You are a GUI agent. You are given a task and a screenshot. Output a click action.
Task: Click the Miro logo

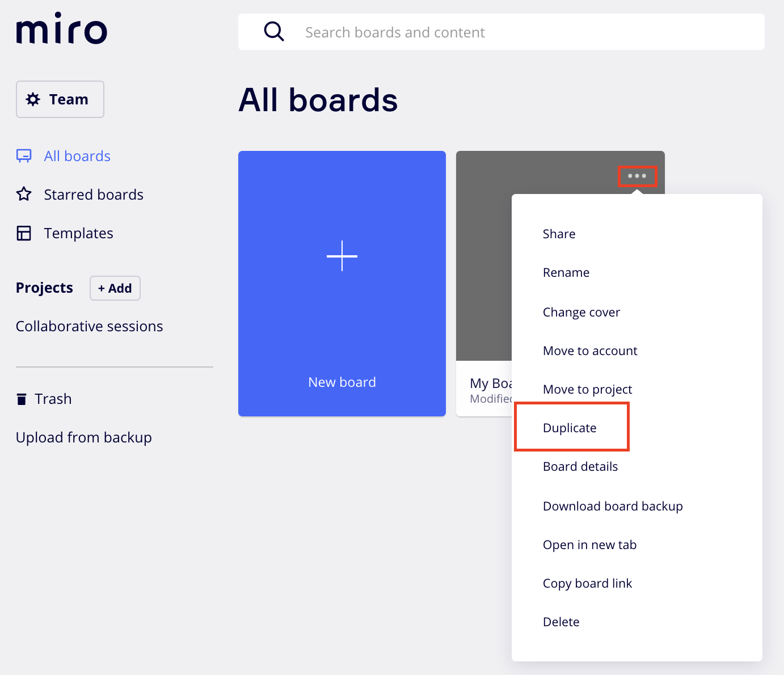pos(61,29)
